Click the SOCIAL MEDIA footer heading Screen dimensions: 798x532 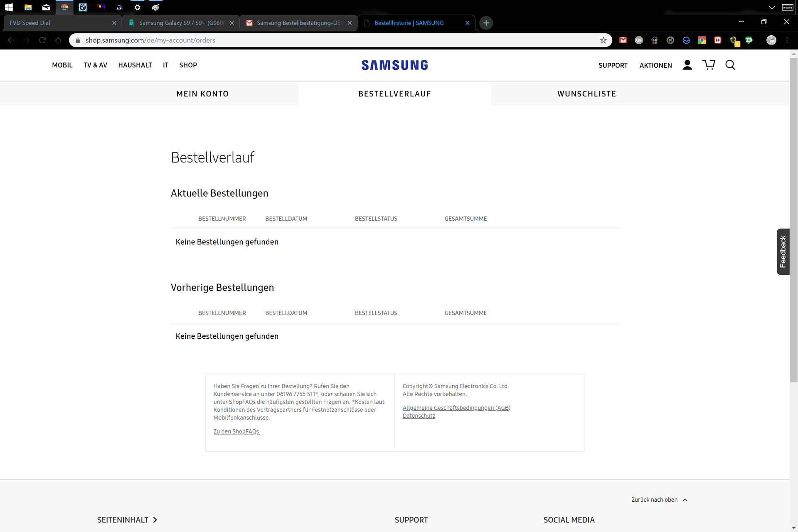click(x=569, y=520)
